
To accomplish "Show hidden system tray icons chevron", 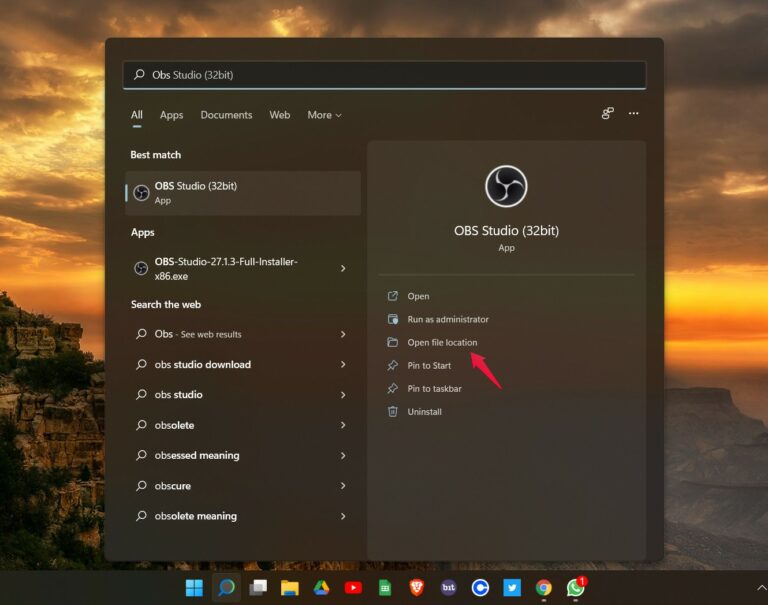I will [762, 587].
